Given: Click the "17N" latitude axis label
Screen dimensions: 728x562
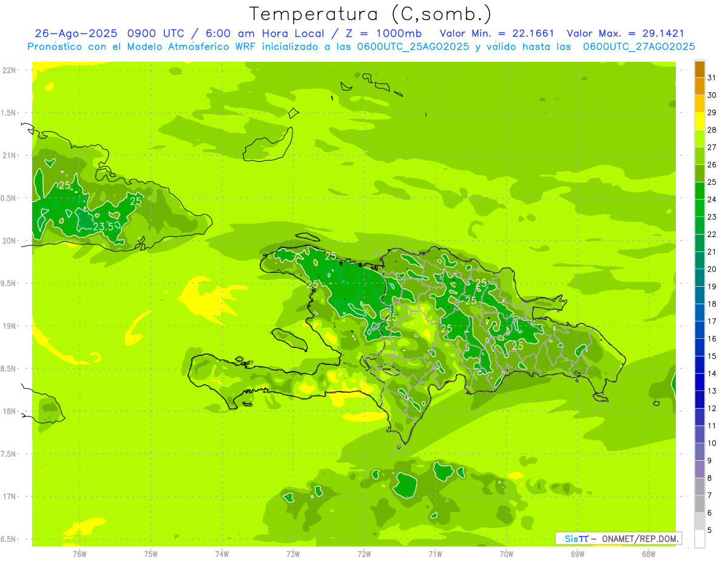Looking at the screenshot, I should point(9,497).
